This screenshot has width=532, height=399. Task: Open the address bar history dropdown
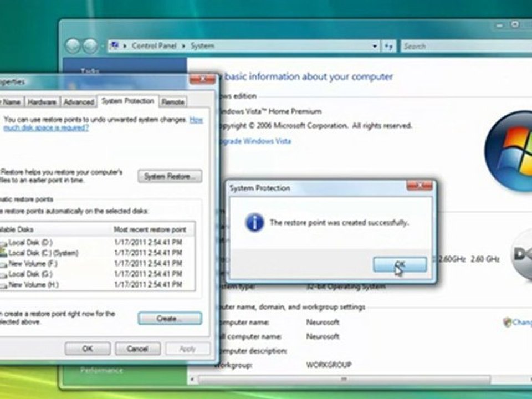click(375, 46)
